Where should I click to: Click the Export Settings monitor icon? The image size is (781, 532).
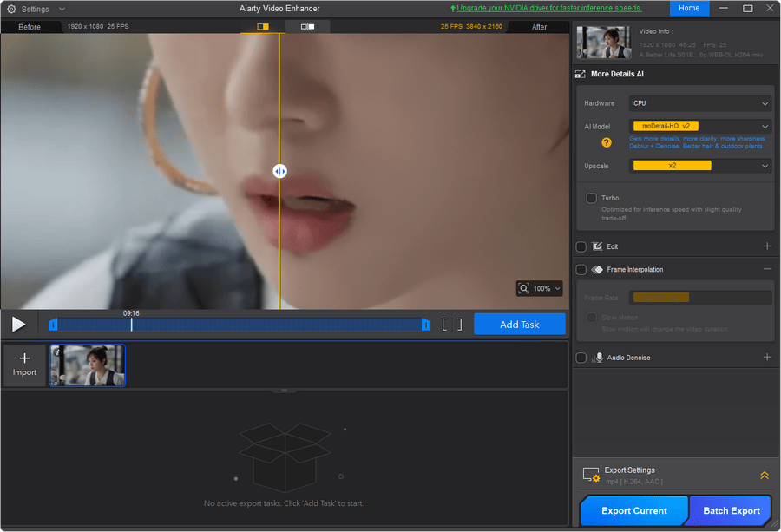[x=591, y=475]
